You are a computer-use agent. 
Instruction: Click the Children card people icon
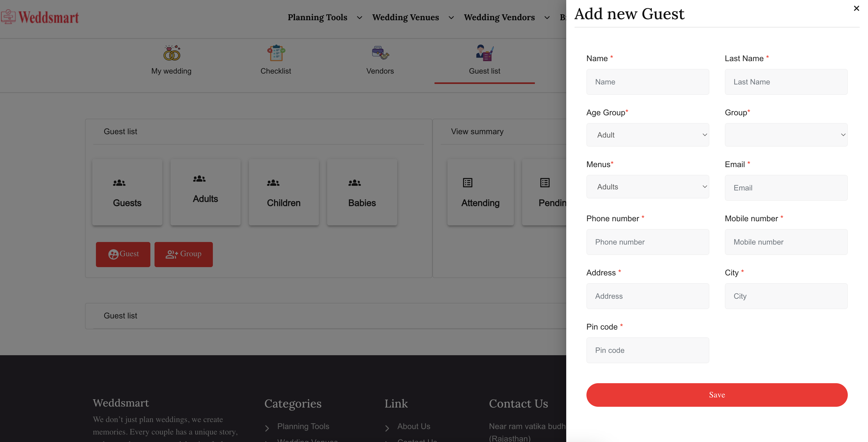click(273, 183)
